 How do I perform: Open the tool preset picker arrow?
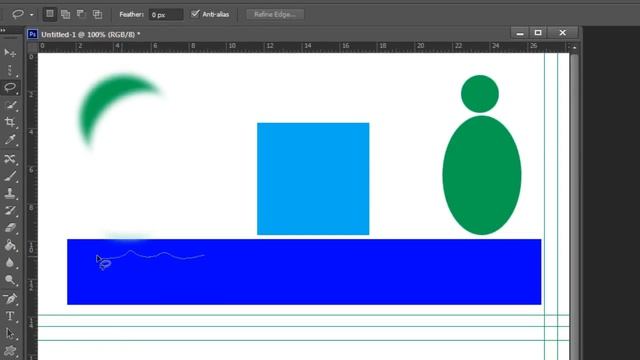point(31,15)
